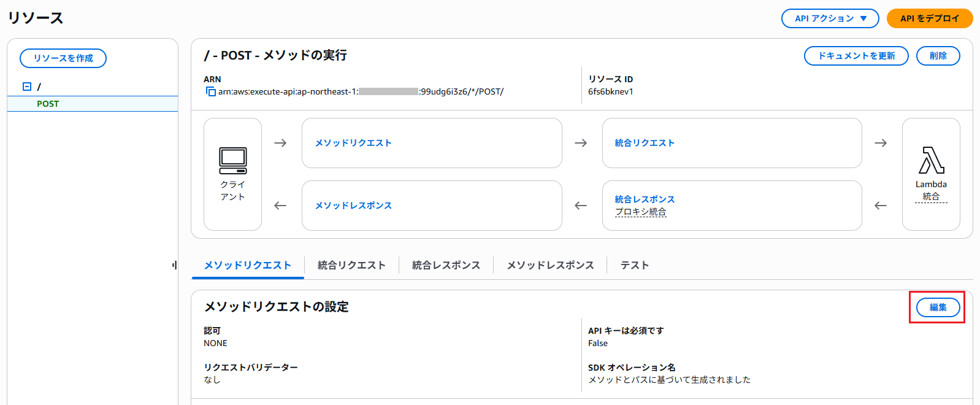Click the 削除 button
The width and height of the screenshot is (980, 405).
coord(938,56)
